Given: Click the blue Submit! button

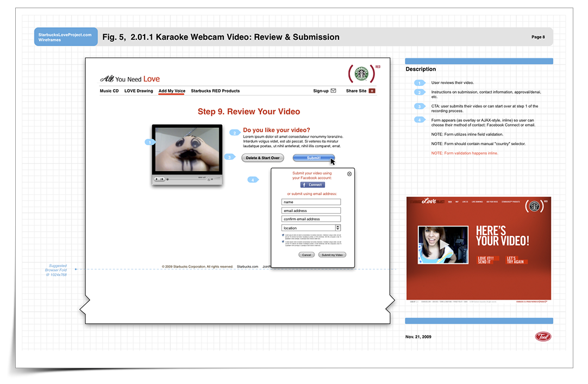Looking at the screenshot, I should 314,158.
